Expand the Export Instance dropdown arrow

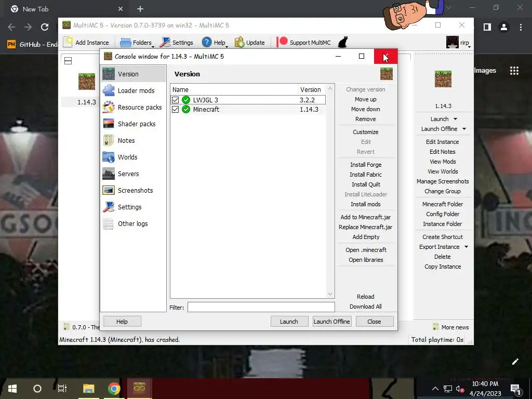click(466, 247)
